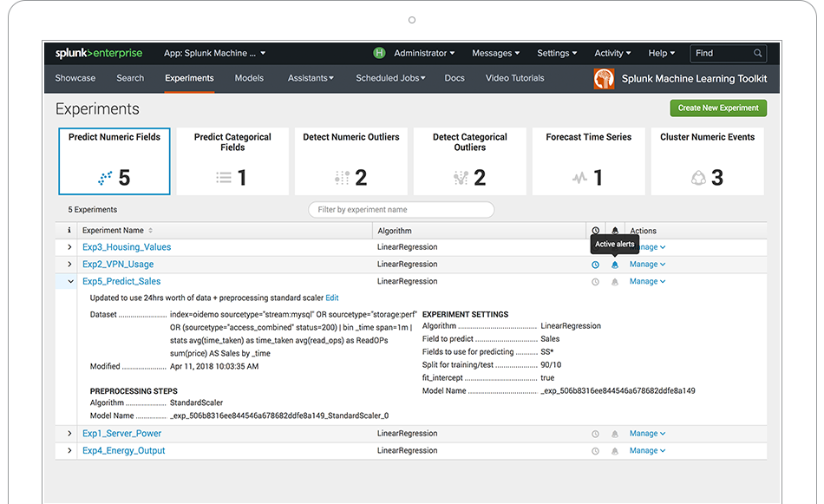This screenshot has height=504, width=824.
Task: Open Manage menu for Exp4_Energy_Output
Action: [647, 450]
